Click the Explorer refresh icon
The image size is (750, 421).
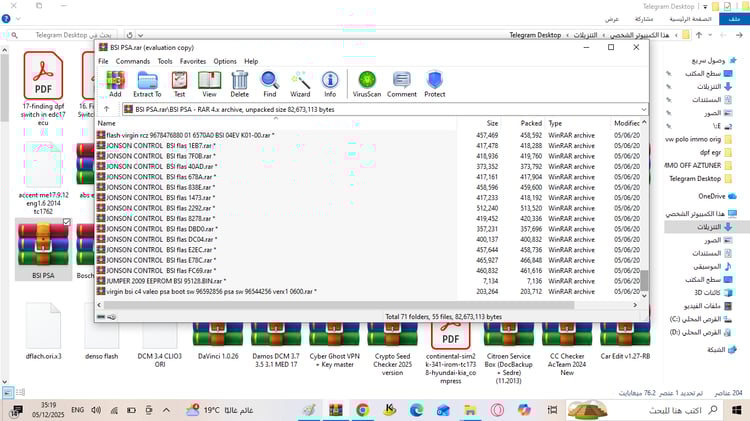(x=130, y=35)
